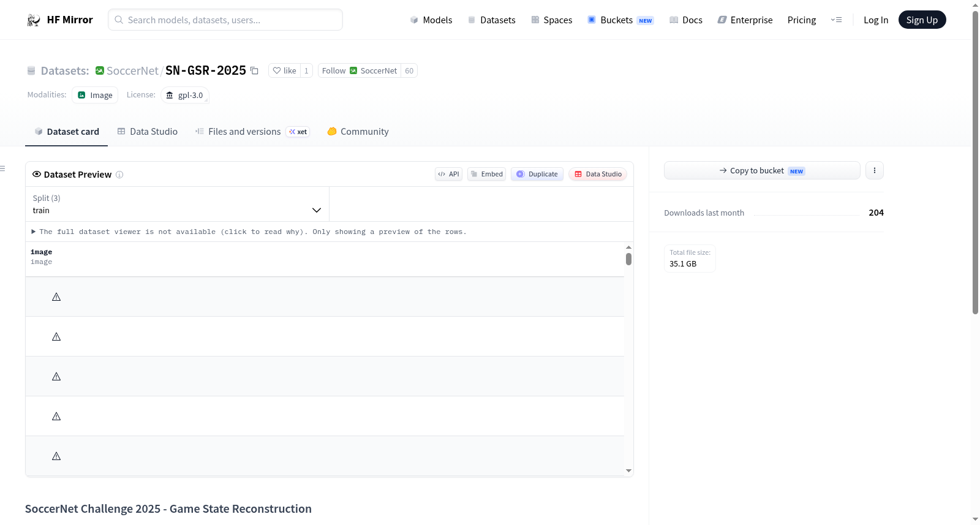Click the dataset preview table scrollbar thumb
The width and height of the screenshot is (980, 525).
[x=628, y=259]
